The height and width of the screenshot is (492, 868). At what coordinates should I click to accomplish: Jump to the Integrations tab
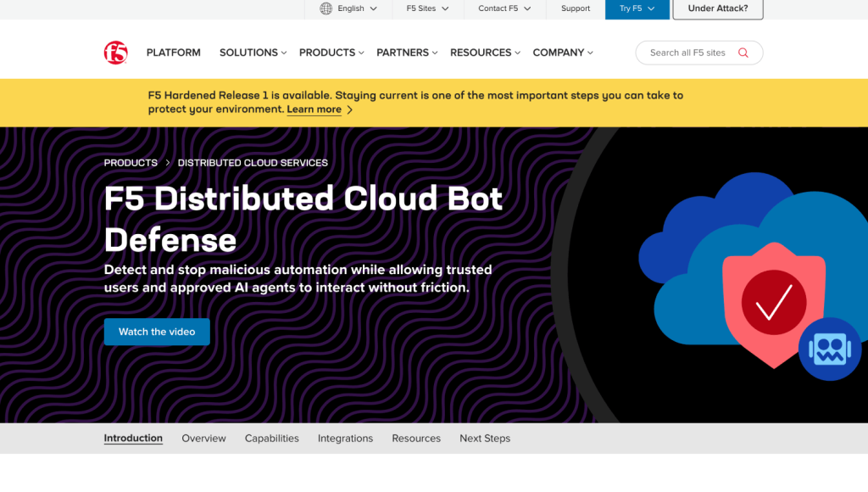coord(346,439)
